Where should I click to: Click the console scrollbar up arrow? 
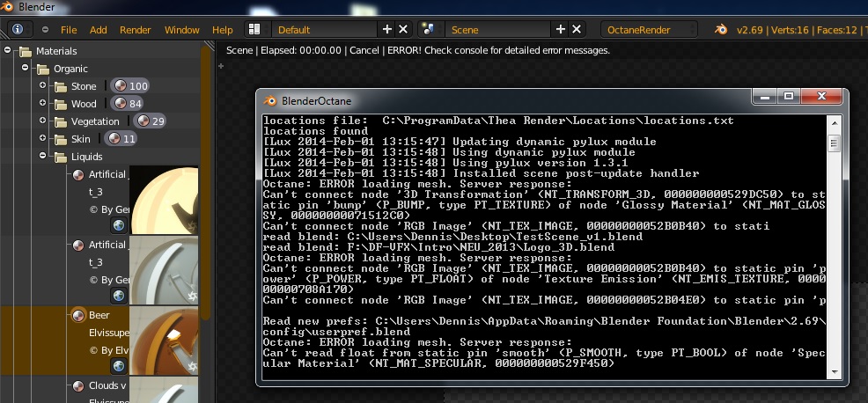pos(835,122)
